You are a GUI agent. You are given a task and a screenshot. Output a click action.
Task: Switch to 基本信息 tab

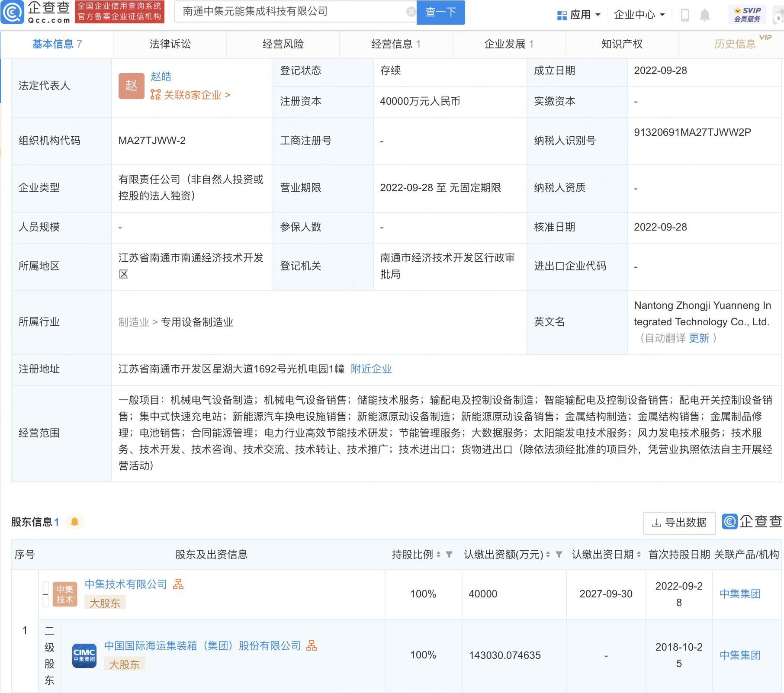(x=57, y=44)
